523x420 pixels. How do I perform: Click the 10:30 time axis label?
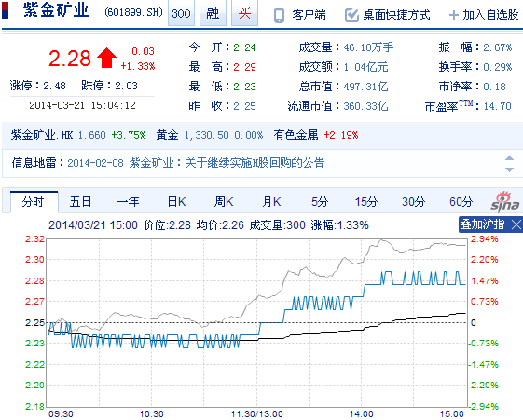pos(151,414)
